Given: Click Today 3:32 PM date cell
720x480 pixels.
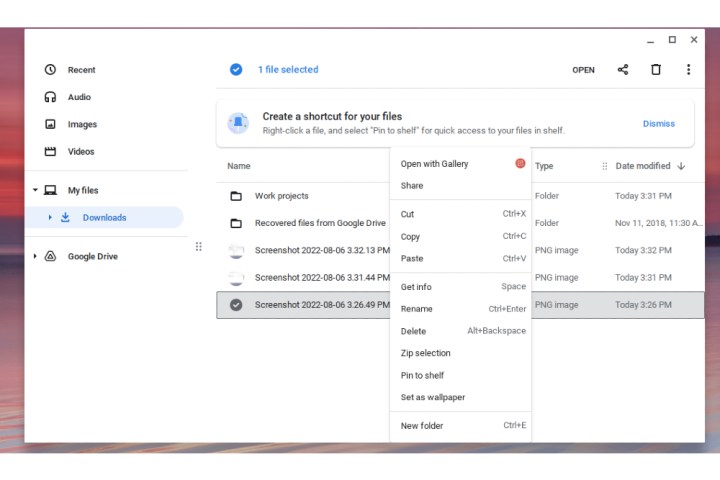Looking at the screenshot, I should click(x=643, y=250).
